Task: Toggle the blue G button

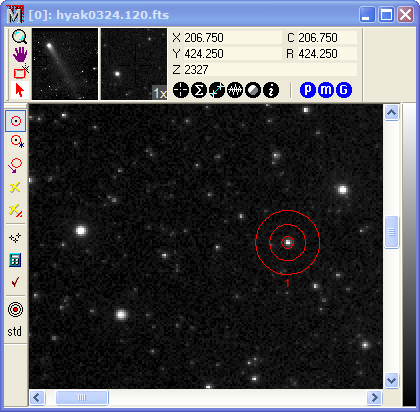Action: pyautogui.click(x=344, y=90)
